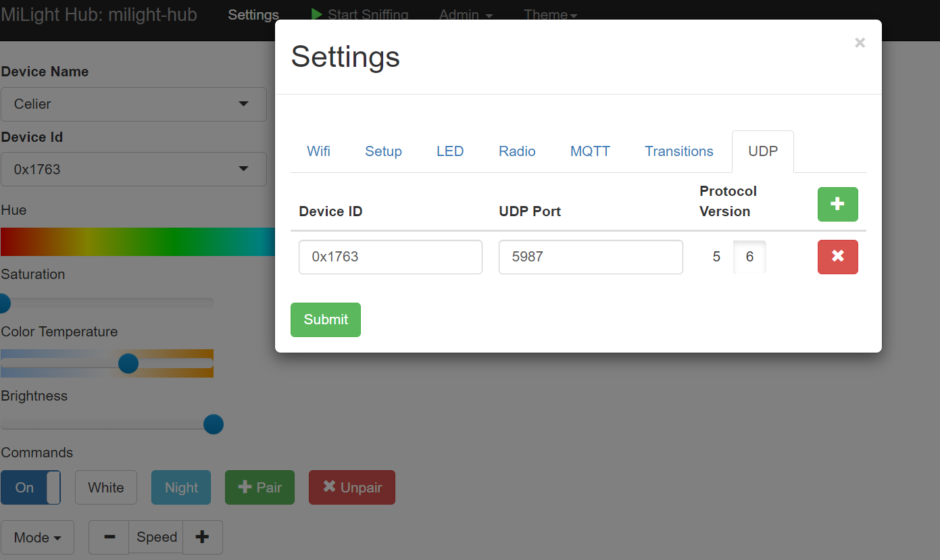Screen dimensions: 940x560
Task: Open the Mode dropdown
Action: 38,538
